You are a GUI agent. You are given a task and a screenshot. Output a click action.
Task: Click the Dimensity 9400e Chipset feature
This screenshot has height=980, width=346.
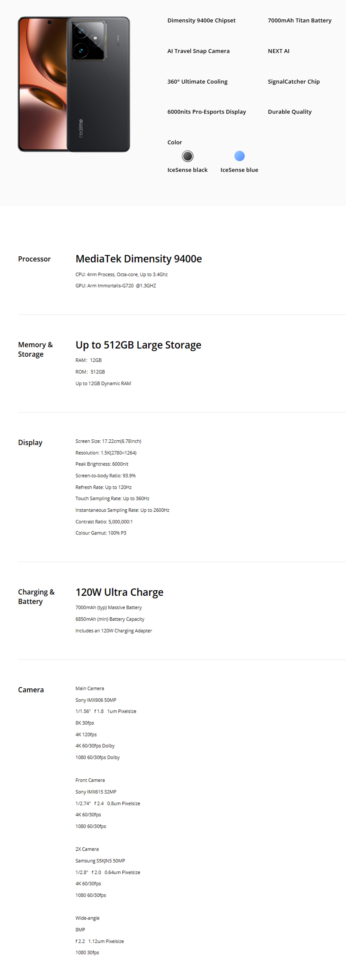pyautogui.click(x=201, y=20)
